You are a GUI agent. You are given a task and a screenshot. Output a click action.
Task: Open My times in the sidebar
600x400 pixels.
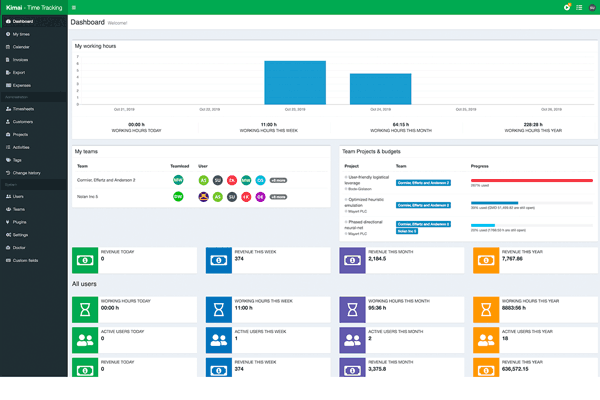click(x=22, y=34)
